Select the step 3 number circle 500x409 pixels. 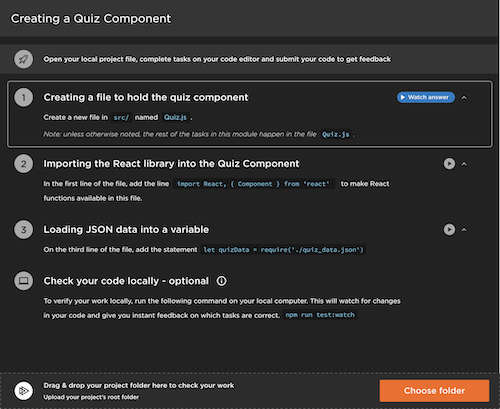coord(23,229)
